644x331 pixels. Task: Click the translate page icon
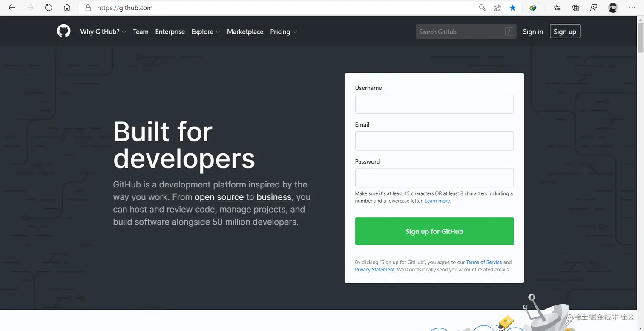coord(497,8)
